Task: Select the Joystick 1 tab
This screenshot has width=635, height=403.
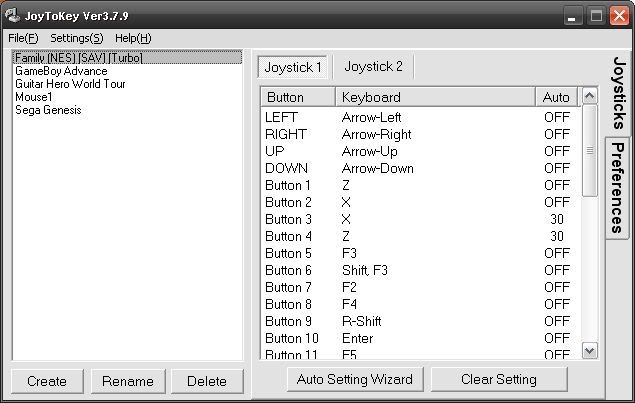Action: coord(292,67)
